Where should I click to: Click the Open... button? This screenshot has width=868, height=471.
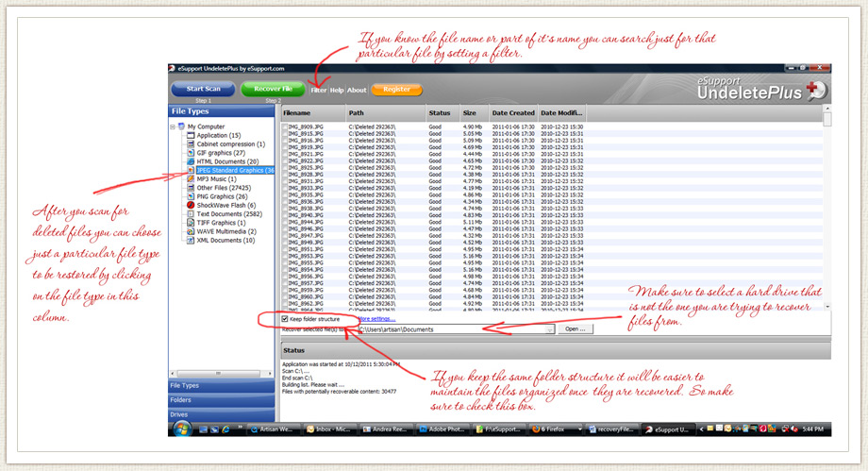point(576,329)
